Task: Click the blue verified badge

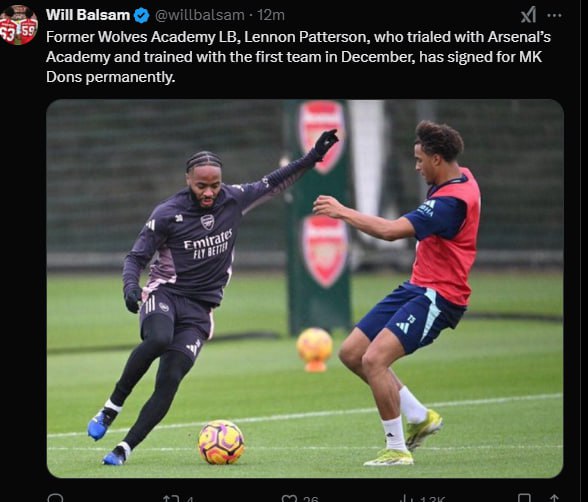Action: tap(141, 16)
